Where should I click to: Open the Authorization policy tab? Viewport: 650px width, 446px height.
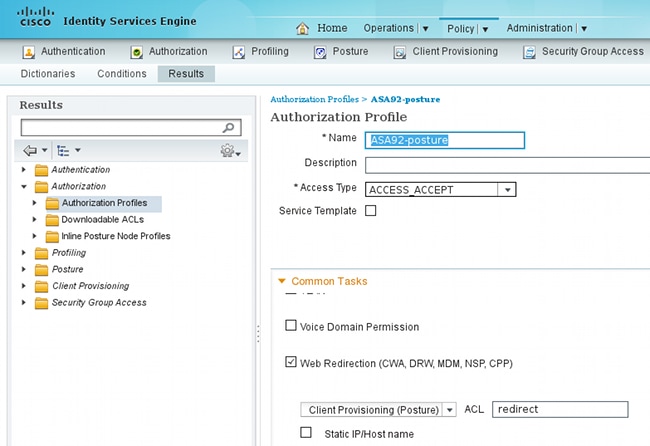pyautogui.click(x=178, y=51)
